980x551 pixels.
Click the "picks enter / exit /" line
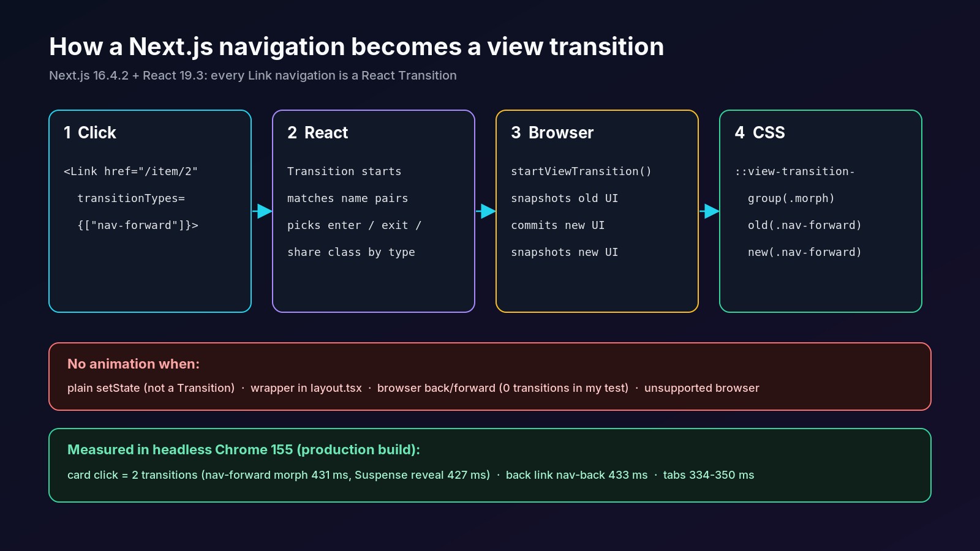click(x=354, y=225)
